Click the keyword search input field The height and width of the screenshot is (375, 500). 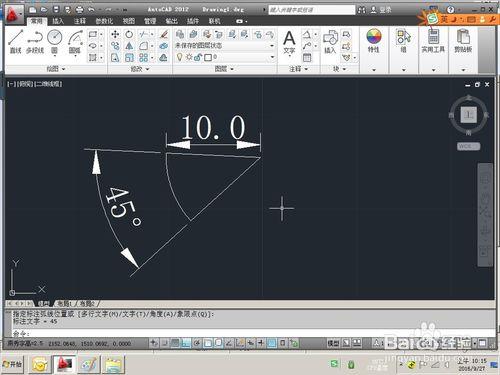tap(312, 10)
